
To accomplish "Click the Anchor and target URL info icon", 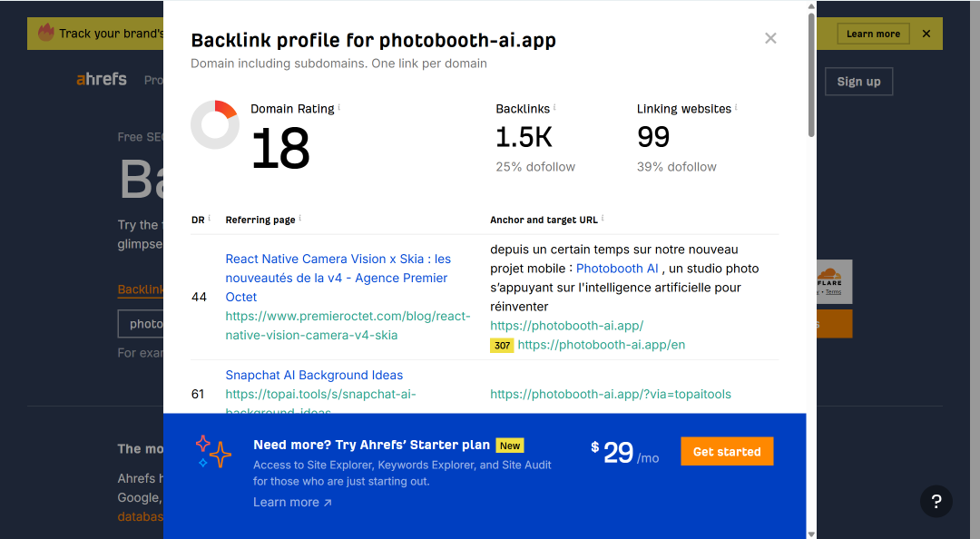I will [603, 218].
